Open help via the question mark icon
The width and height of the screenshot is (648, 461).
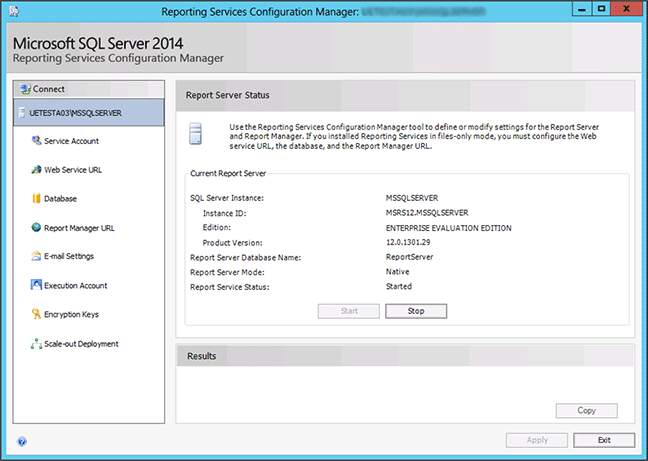[x=22, y=442]
